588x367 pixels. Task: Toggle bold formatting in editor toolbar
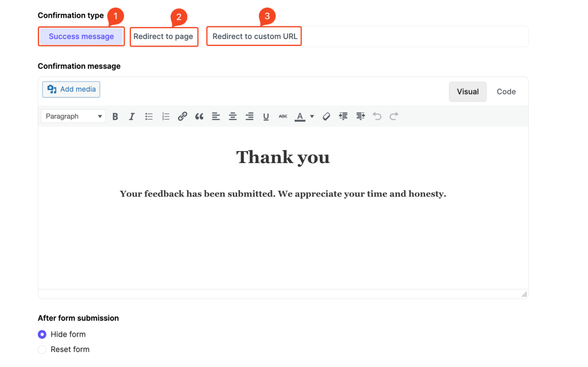tap(115, 117)
